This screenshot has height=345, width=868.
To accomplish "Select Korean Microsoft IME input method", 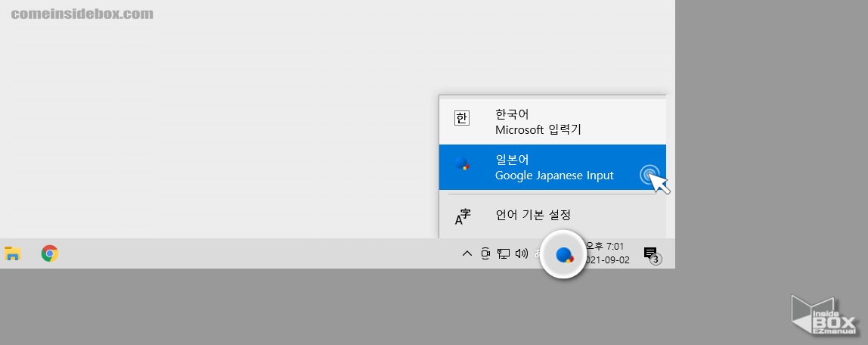I will 553,122.
